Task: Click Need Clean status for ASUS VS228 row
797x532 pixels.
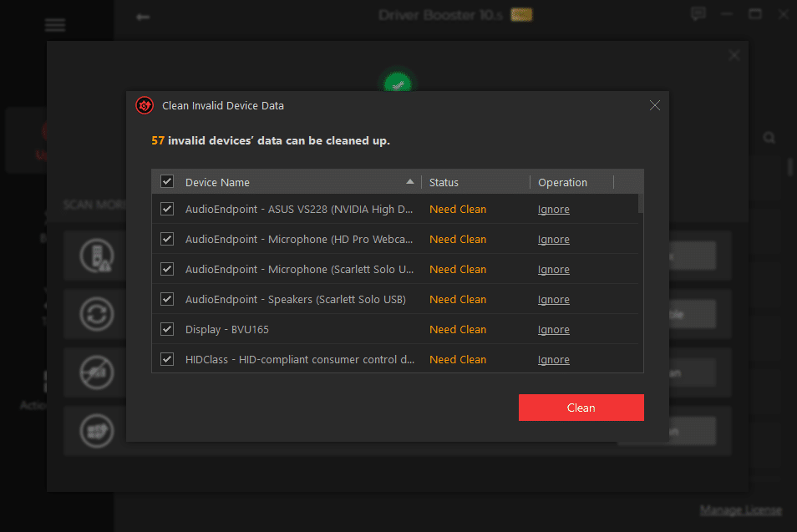Action: (458, 210)
